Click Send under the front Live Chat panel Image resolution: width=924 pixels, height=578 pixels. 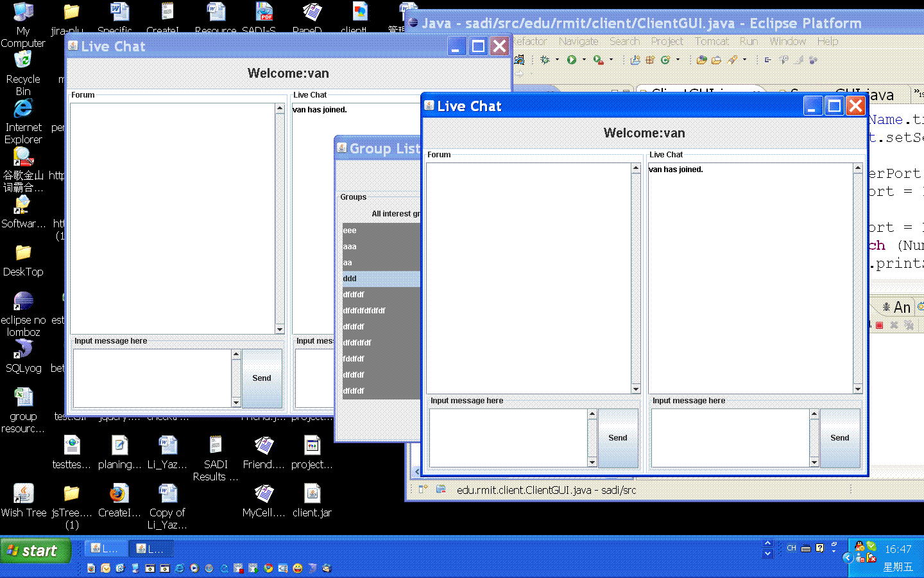839,438
